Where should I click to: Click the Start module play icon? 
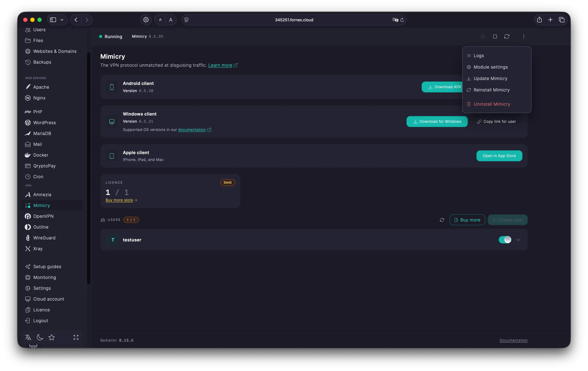[x=483, y=36]
